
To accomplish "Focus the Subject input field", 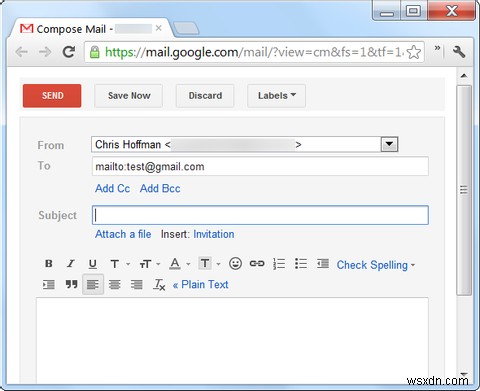I will [x=260, y=215].
